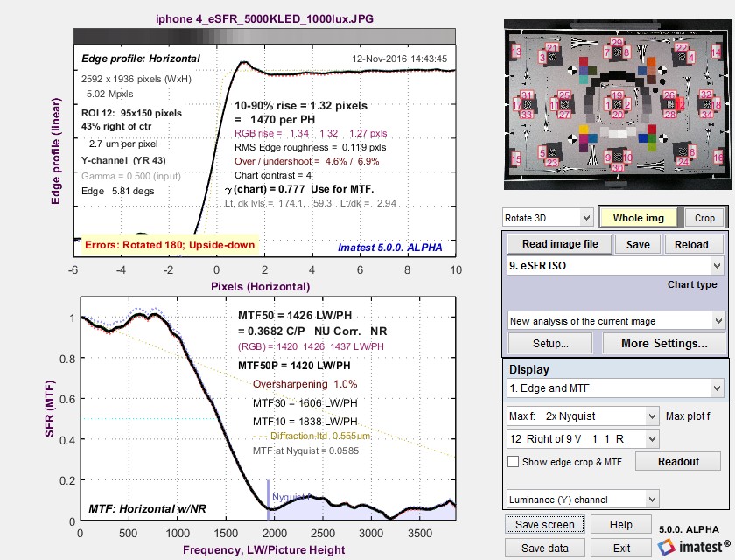Click the eSFR chart image thumbnail
The width and height of the screenshot is (735, 560).
click(618, 104)
